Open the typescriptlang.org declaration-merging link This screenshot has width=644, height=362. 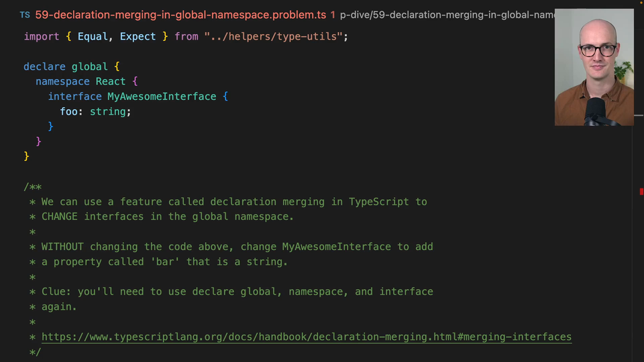(x=307, y=337)
